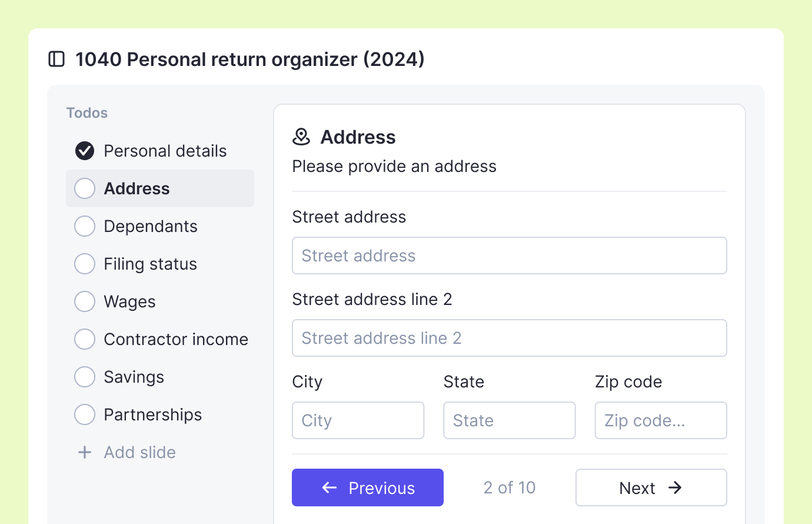Viewport: 812px width, 524px height.
Task: Go to the Partnerships slide
Action: [152, 414]
